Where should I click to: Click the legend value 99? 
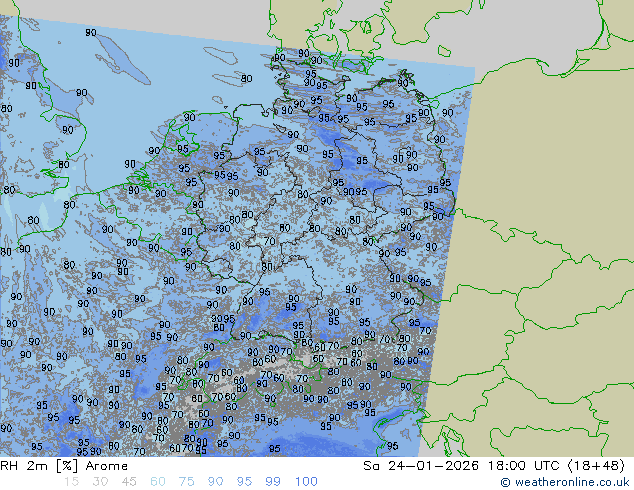point(273,482)
